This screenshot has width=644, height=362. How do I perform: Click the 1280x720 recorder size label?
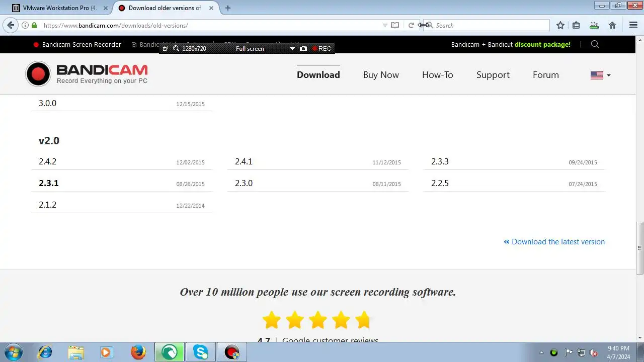pyautogui.click(x=194, y=48)
